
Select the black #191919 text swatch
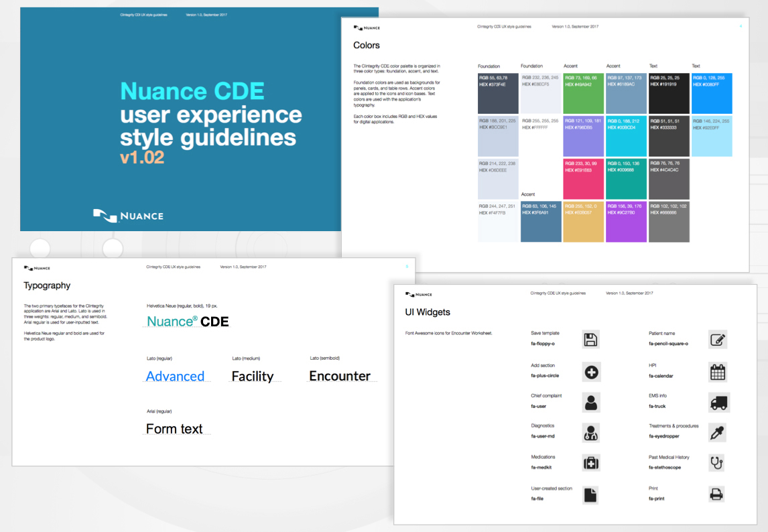coord(669,94)
